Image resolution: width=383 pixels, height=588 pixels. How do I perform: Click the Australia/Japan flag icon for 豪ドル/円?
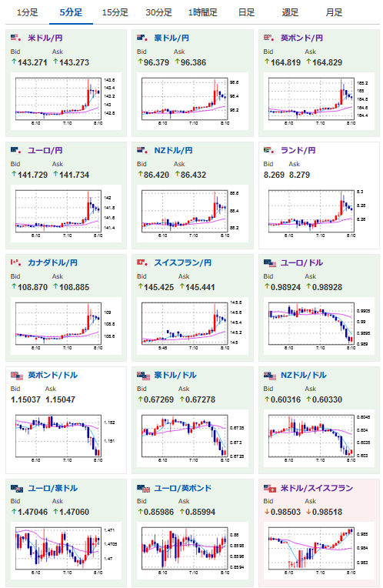(x=142, y=38)
